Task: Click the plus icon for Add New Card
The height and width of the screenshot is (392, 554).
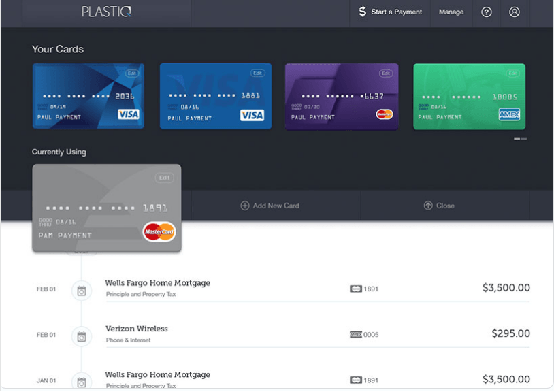Action: pyautogui.click(x=245, y=206)
